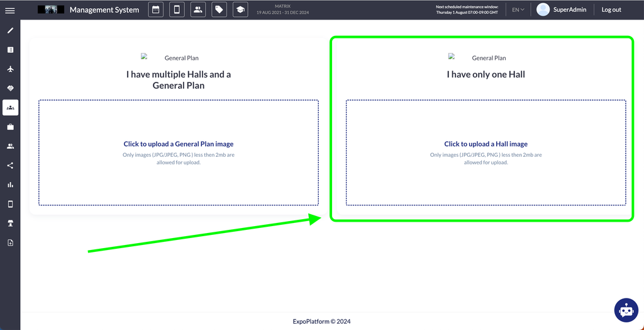Click the Log out link
This screenshot has width=644, height=330.
tap(611, 10)
